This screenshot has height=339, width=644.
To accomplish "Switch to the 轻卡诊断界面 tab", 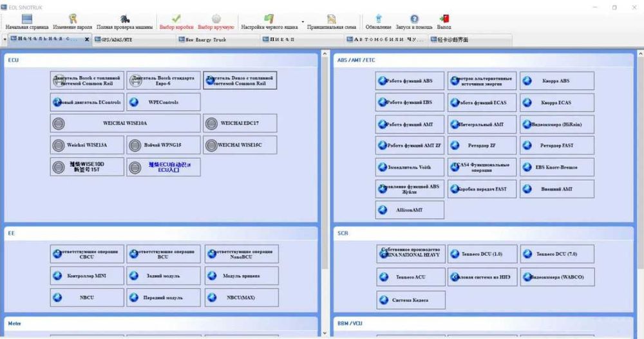I will (x=470, y=39).
